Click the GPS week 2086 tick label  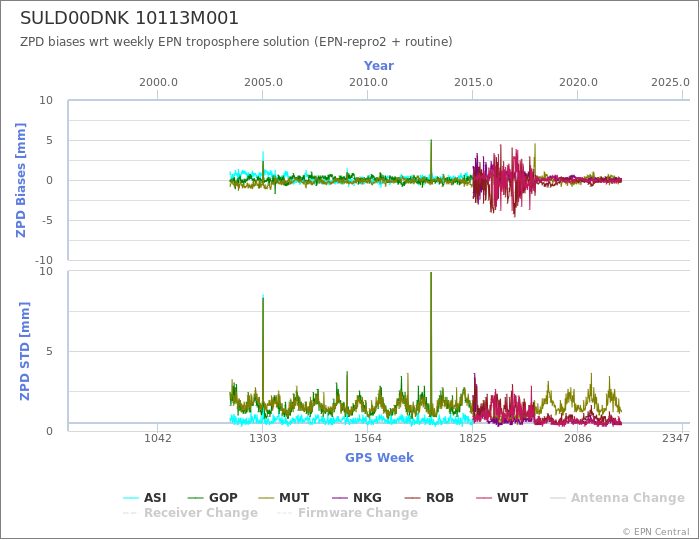[578, 438]
